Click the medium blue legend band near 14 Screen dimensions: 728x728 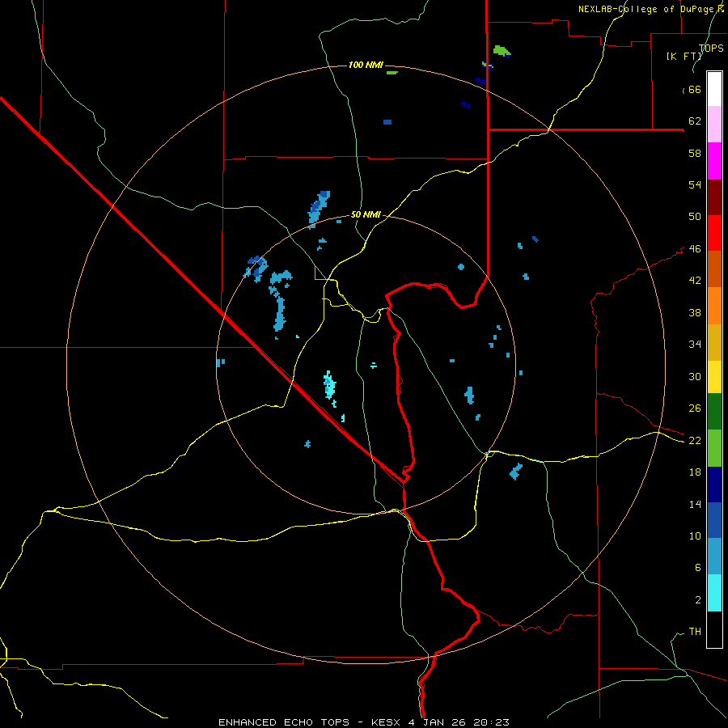pyautogui.click(x=714, y=520)
